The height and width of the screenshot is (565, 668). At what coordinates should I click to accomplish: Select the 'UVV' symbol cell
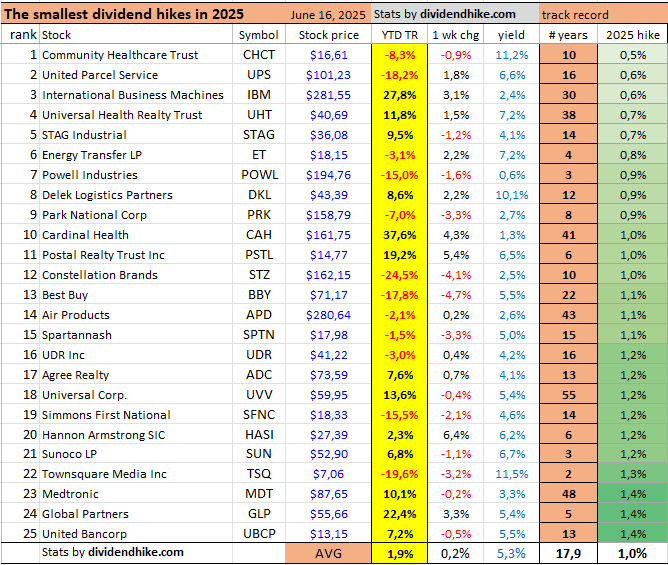pyautogui.click(x=259, y=395)
